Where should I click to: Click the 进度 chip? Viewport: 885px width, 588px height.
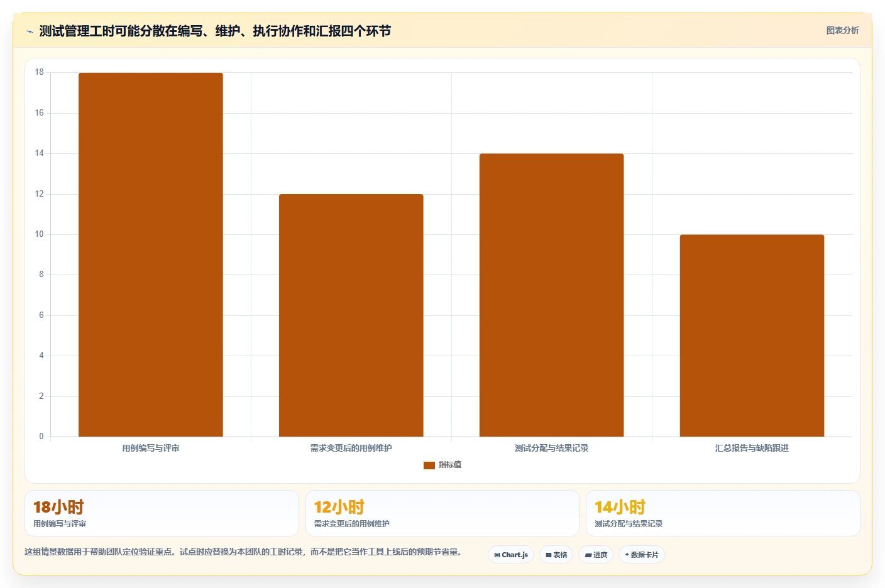pos(596,555)
